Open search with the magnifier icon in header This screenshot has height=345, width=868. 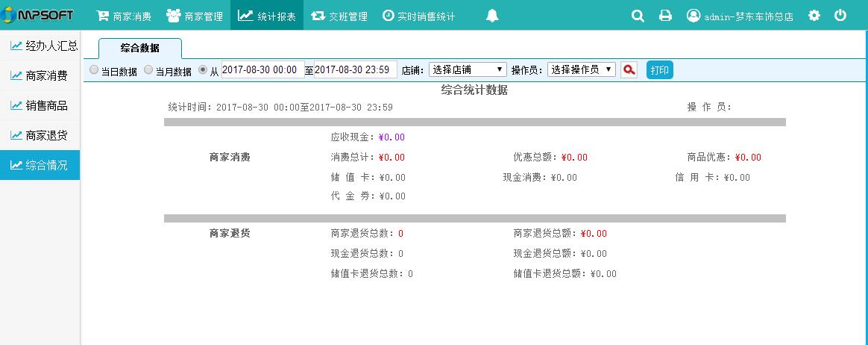(638, 16)
